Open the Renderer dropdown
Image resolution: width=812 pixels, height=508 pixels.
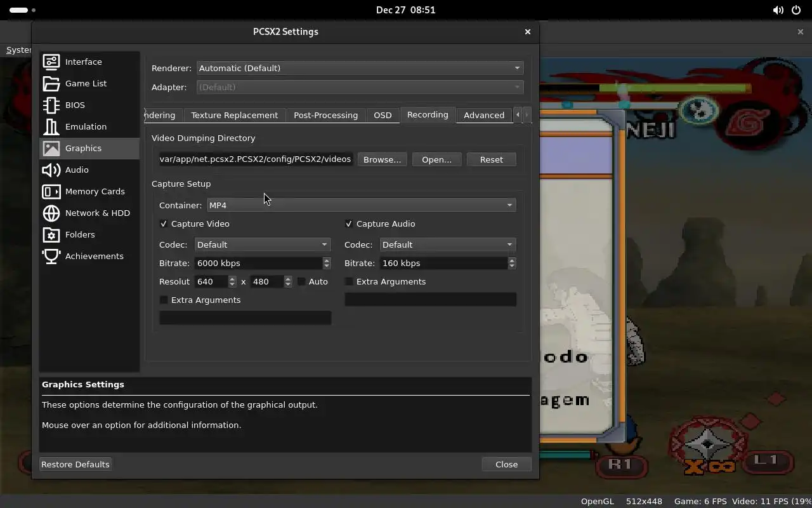click(x=360, y=68)
